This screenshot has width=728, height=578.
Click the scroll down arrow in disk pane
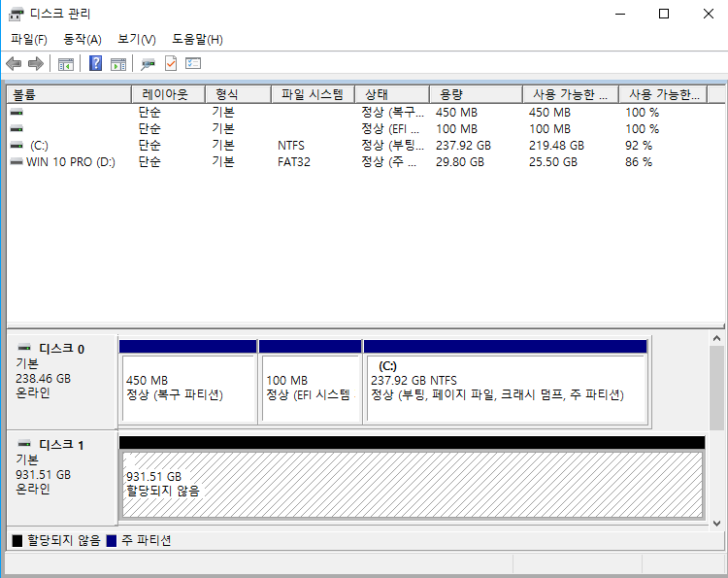pos(716,524)
